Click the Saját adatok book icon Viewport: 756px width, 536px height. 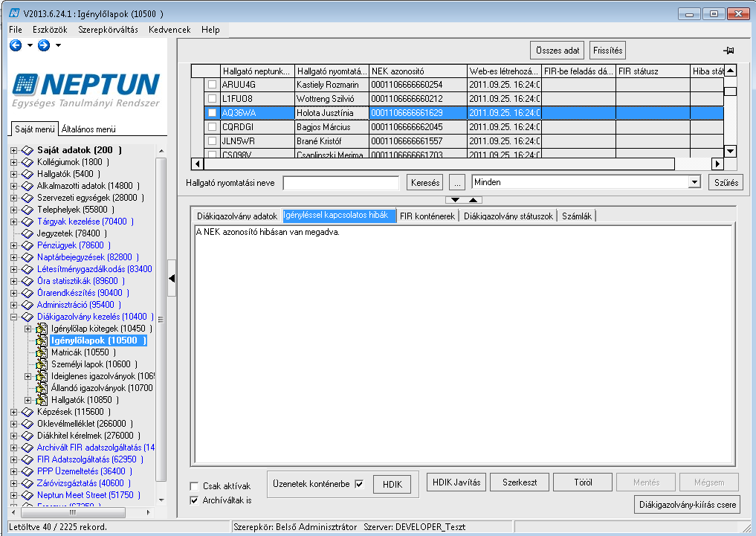[28, 150]
